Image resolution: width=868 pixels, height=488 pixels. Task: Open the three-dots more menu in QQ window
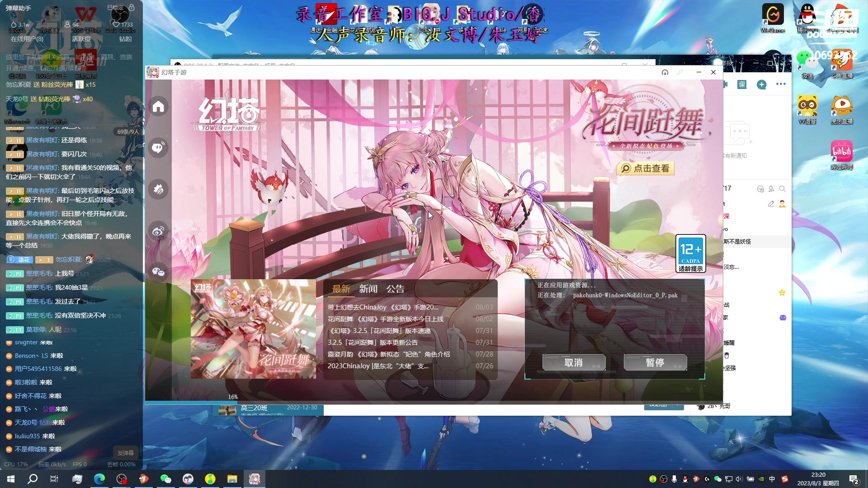(781, 84)
